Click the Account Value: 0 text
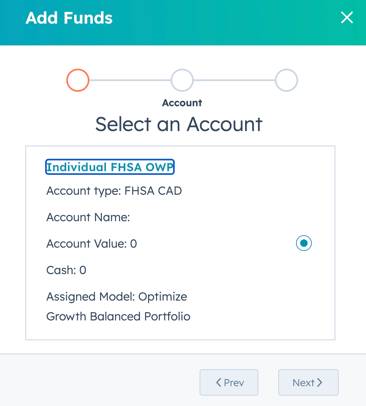This screenshot has width=366, height=406. (92, 244)
